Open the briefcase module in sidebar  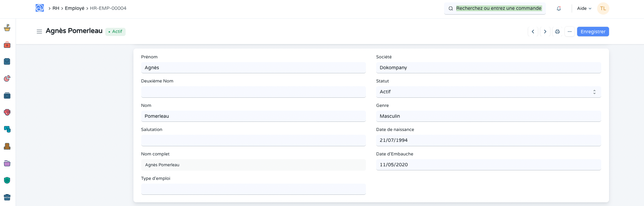7,197
